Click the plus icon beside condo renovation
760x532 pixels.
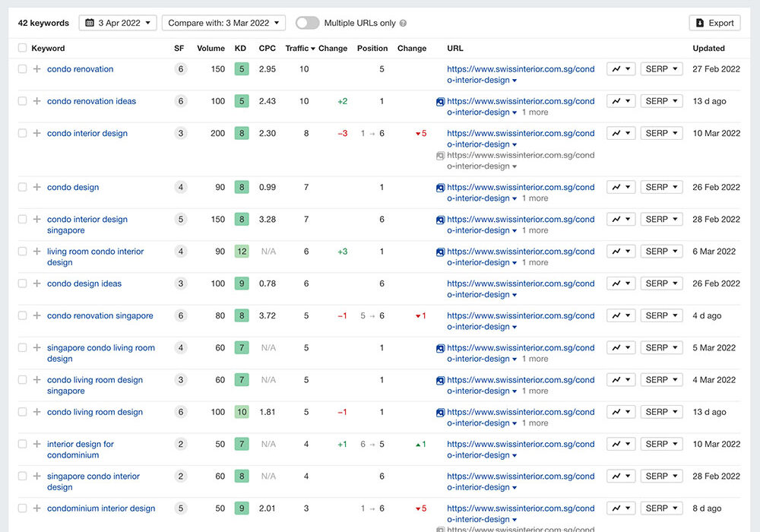click(36, 69)
